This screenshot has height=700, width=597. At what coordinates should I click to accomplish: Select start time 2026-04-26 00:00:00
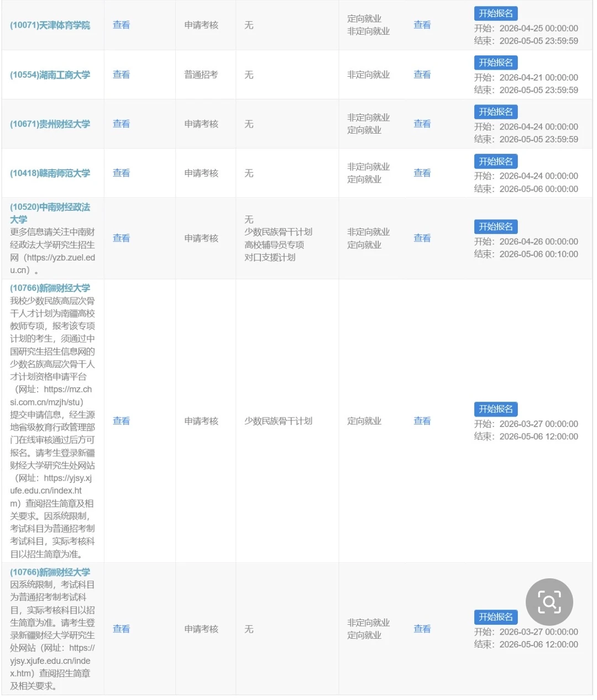tap(538, 241)
